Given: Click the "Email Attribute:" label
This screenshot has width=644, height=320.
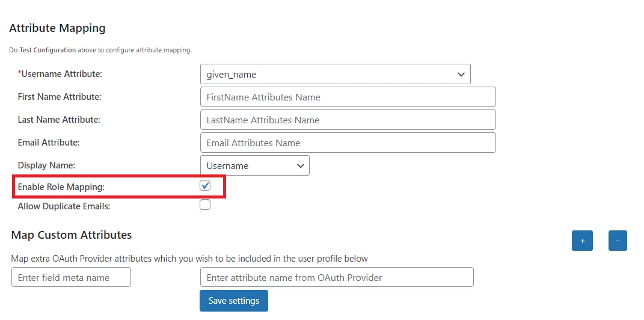Looking at the screenshot, I should point(49,143).
